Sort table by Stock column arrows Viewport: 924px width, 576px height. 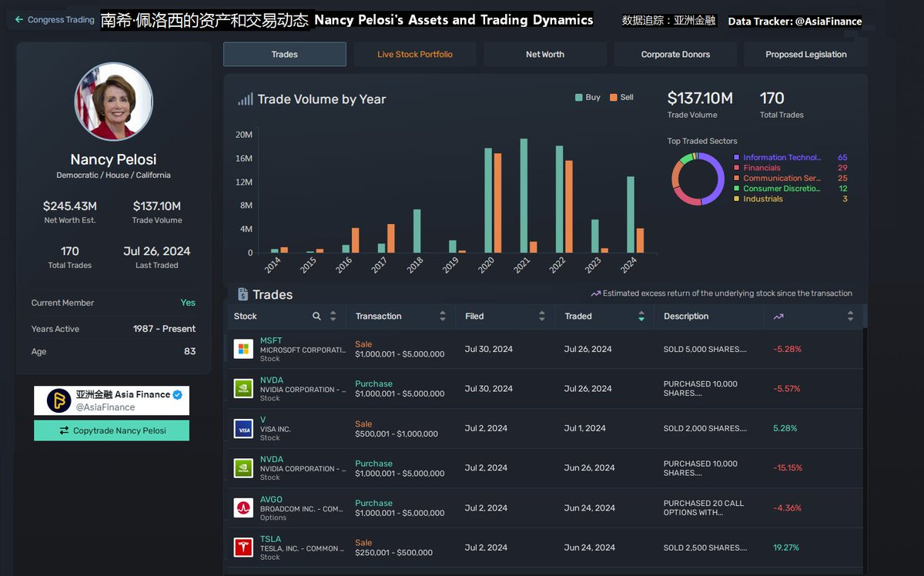333,316
